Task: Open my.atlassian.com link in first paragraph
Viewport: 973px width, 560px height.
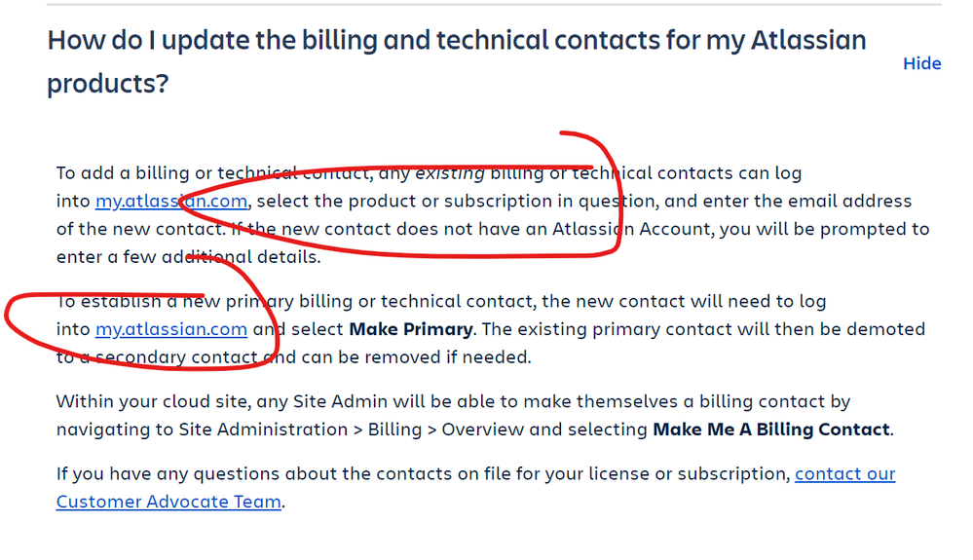Action: point(171,201)
